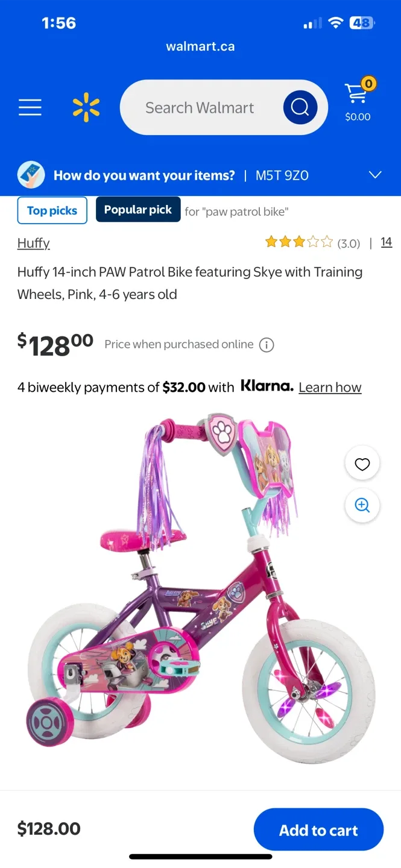Open the price info tooltip icon
Viewport: 401px width, 868px height.
(x=265, y=345)
